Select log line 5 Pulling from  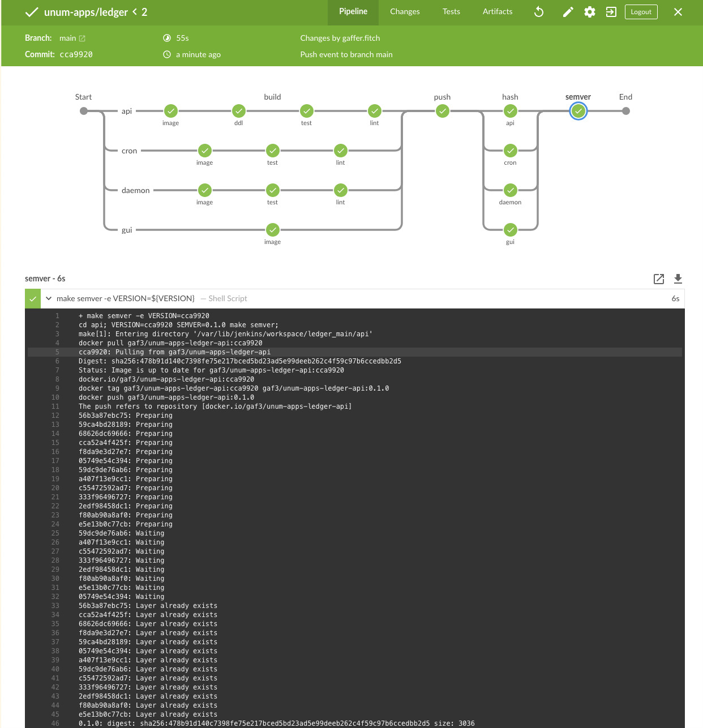tap(354, 352)
